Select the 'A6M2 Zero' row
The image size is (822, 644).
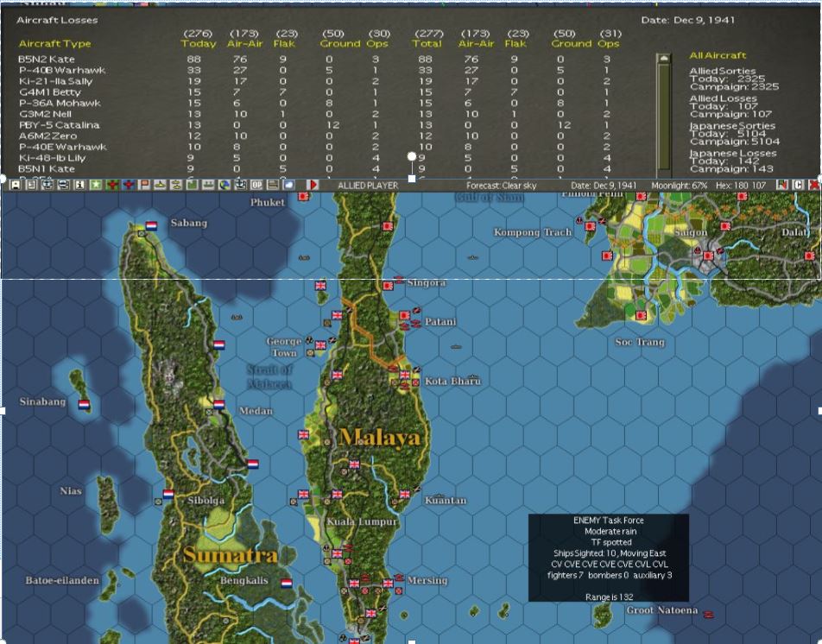(x=319, y=136)
